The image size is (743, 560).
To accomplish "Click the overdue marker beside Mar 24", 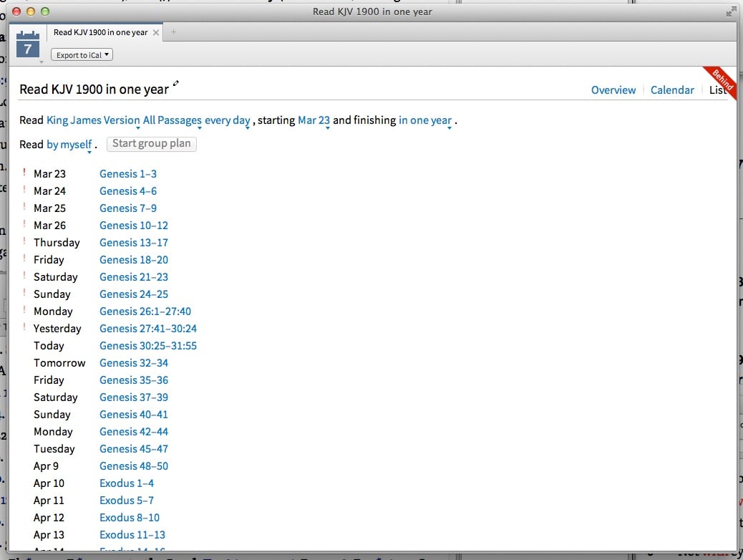I will 24,189.
